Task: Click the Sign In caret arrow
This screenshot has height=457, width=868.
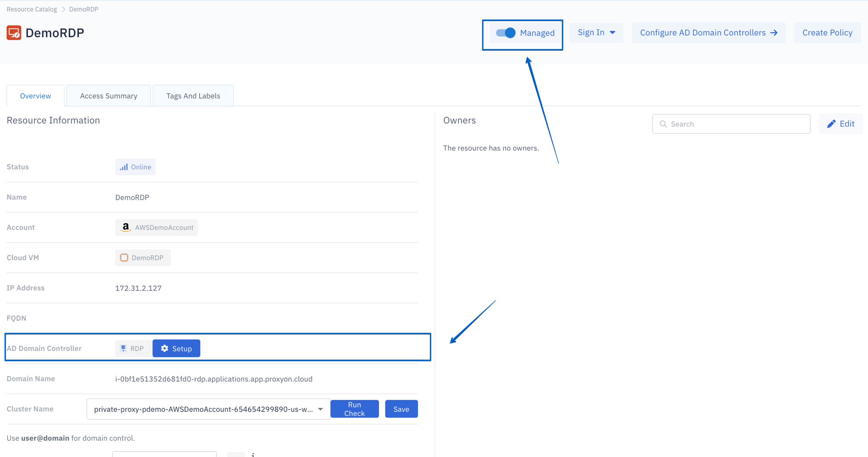Action: click(x=613, y=33)
